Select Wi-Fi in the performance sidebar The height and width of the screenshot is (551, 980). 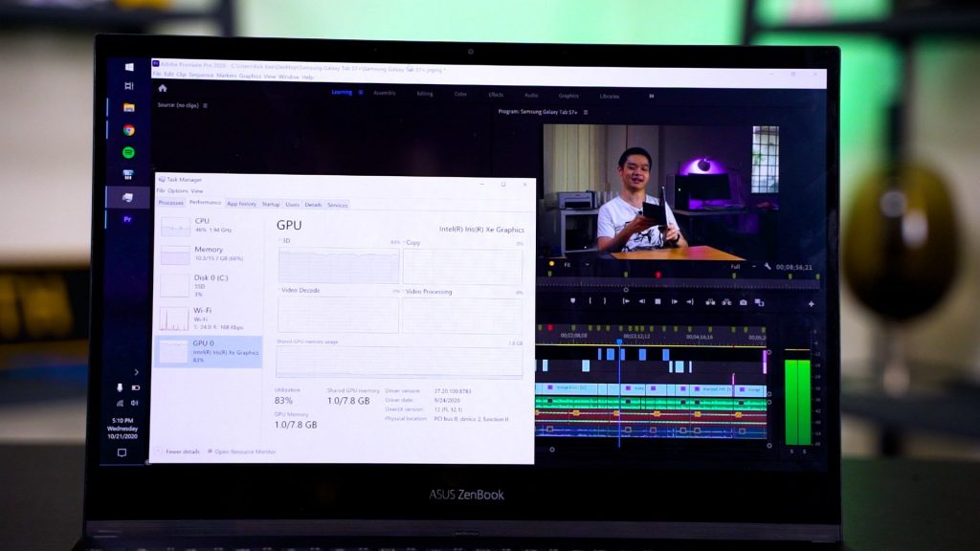click(209, 318)
